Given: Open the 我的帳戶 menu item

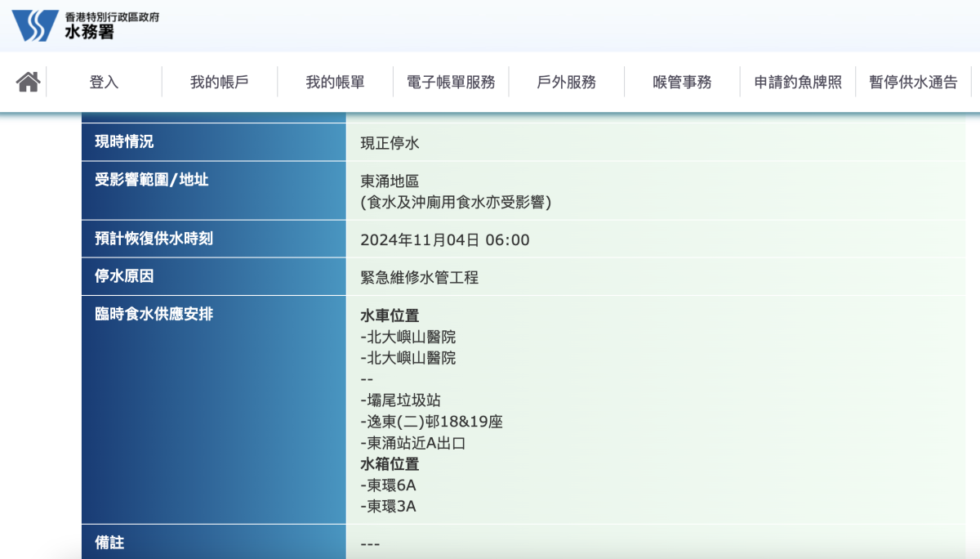Looking at the screenshot, I should pyautogui.click(x=219, y=83).
